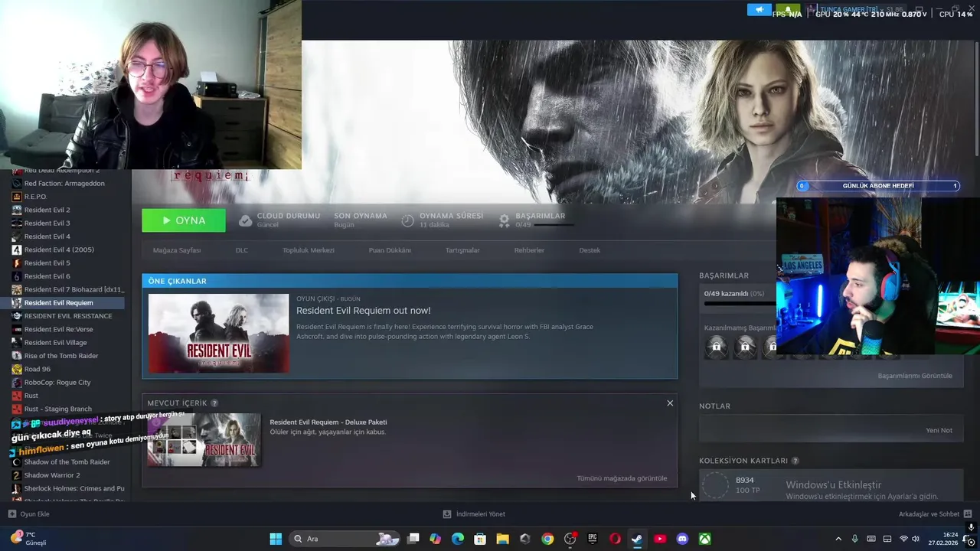Click the achievements progress bar
Image resolution: width=980 pixels, height=551 pixels.
coord(740,304)
